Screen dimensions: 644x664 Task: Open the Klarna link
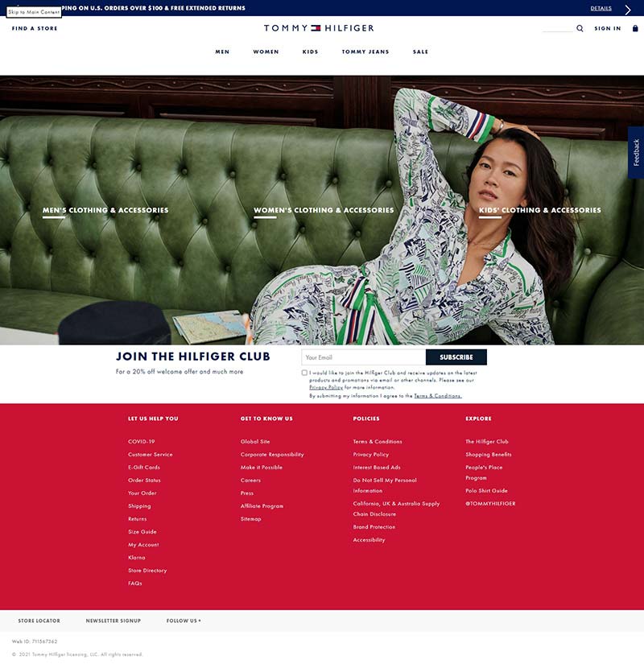(x=136, y=558)
